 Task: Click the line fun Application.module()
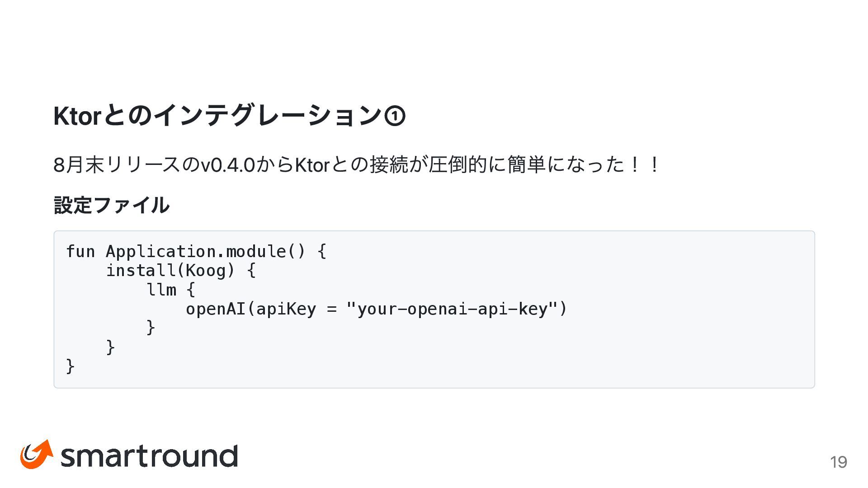196,251
